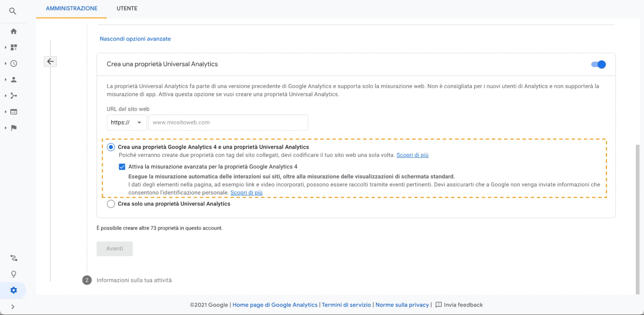The width and height of the screenshot is (644, 315).
Task: Click the website URL input field
Action: pos(228,122)
